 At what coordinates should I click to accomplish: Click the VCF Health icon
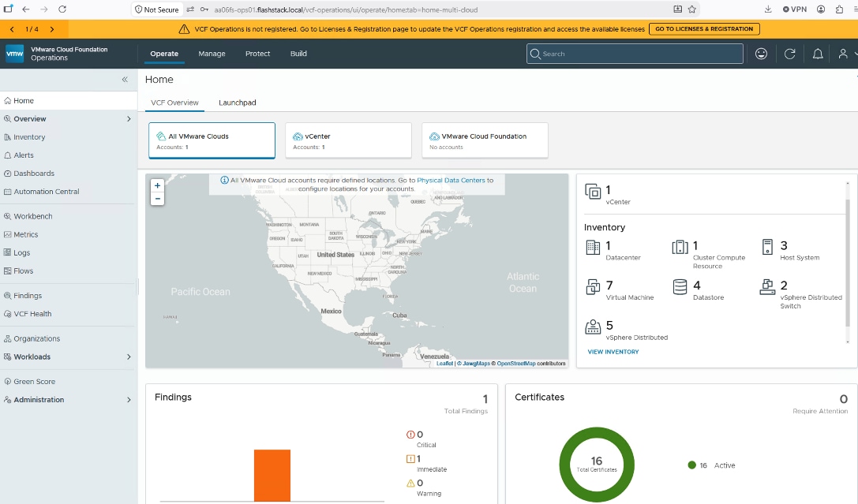[x=8, y=314]
